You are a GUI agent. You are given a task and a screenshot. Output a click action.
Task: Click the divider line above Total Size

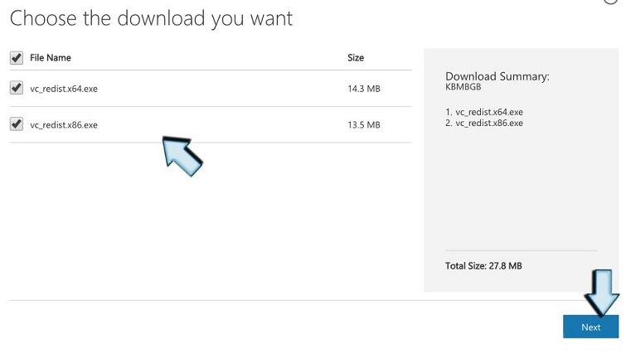(x=521, y=250)
